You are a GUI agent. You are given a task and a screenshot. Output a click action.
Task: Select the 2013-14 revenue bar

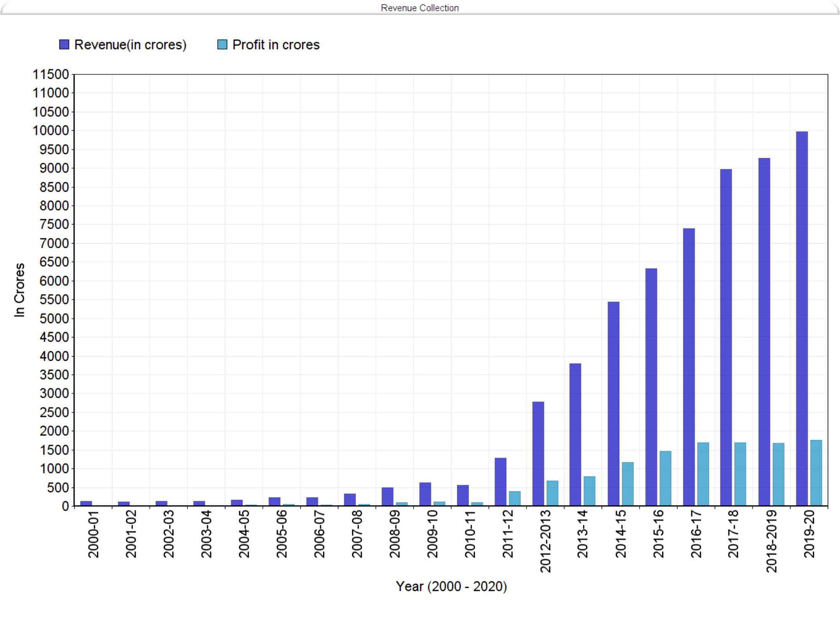[x=575, y=434]
